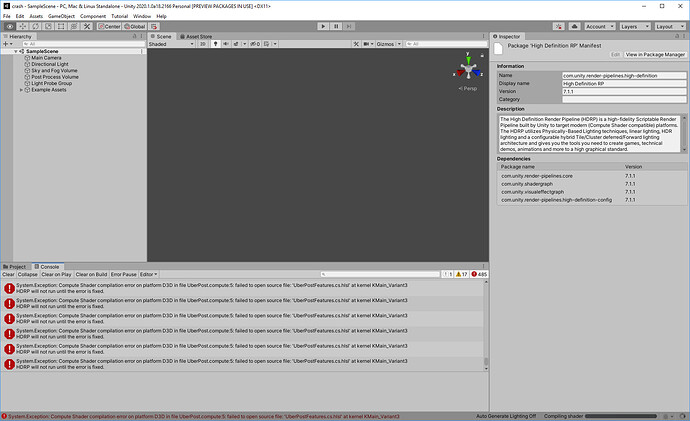Toggle scene lighting lightbulb icon

[x=215, y=44]
